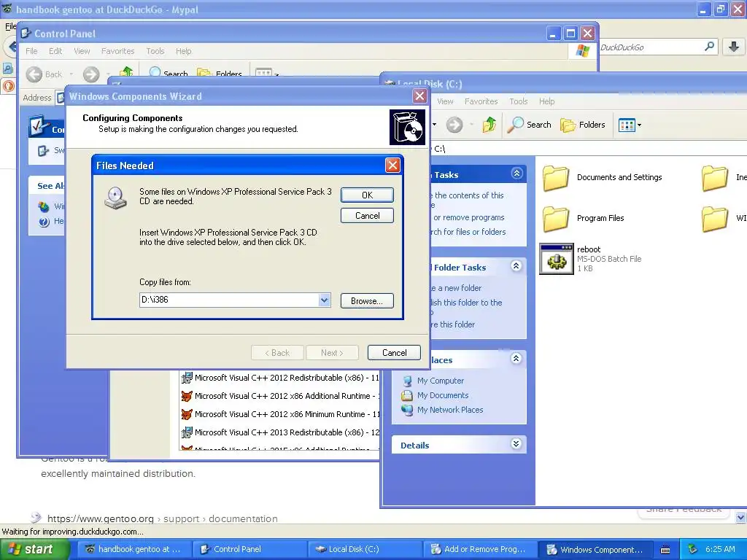Click Folders in Local Disk toolbar

(582, 125)
